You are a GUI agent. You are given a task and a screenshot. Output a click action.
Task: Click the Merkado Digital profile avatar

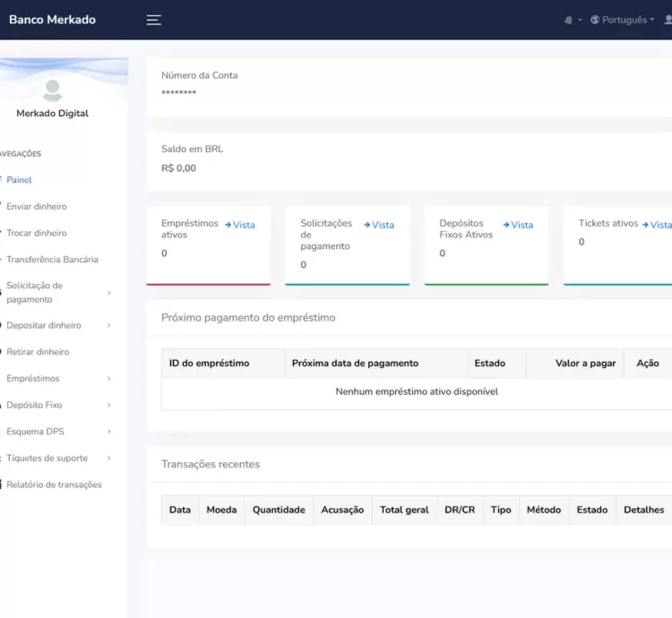click(x=53, y=90)
